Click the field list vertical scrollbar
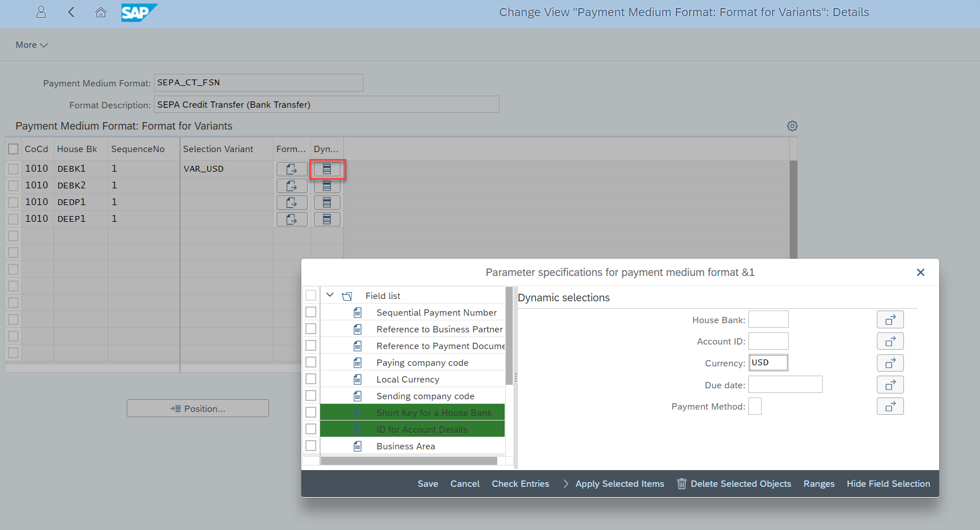The width and height of the screenshot is (980, 530). pos(509,336)
